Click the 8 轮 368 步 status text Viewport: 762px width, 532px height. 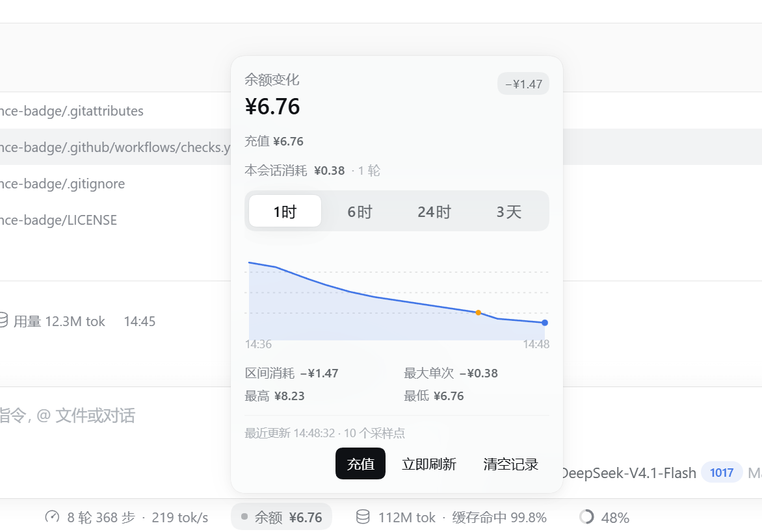[101, 518]
